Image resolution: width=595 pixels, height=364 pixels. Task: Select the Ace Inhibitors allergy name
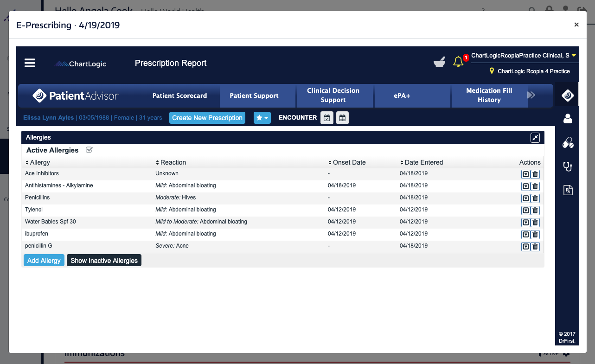coord(42,173)
